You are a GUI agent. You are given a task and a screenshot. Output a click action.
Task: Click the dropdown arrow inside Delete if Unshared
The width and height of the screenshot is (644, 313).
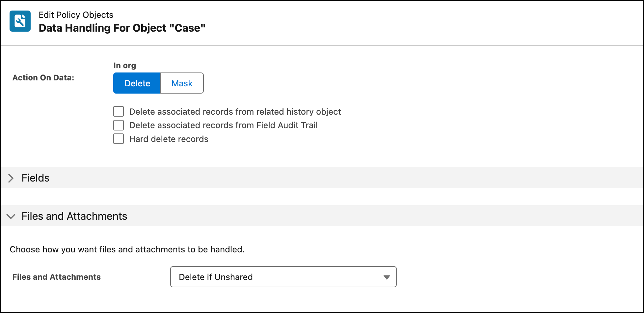click(387, 277)
